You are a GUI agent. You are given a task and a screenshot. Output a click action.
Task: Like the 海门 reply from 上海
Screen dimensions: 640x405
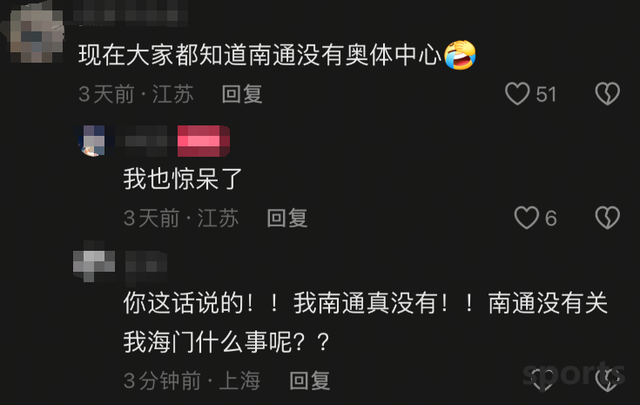(543, 380)
